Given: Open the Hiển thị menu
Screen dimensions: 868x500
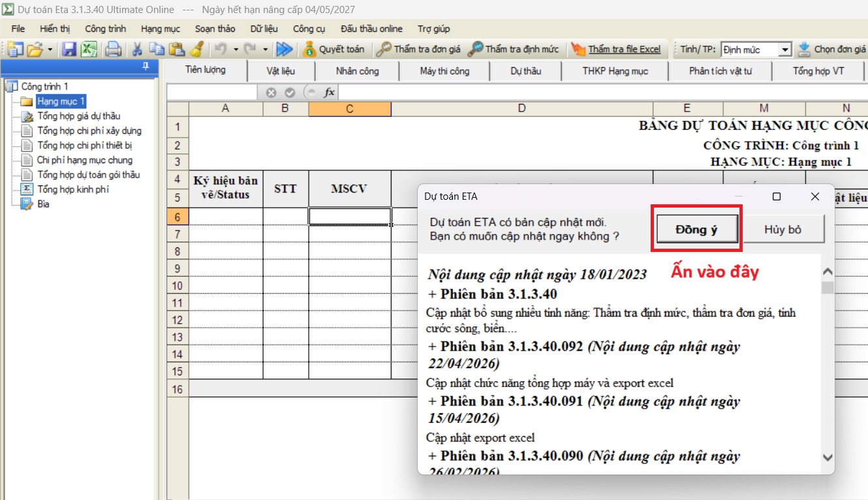Looking at the screenshot, I should [55, 29].
